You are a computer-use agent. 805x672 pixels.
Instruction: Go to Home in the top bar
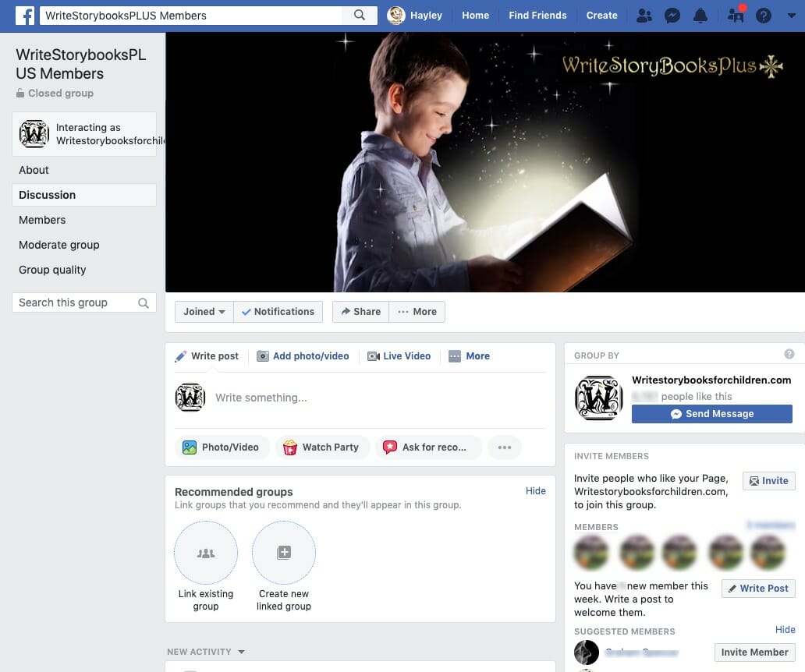coord(475,16)
